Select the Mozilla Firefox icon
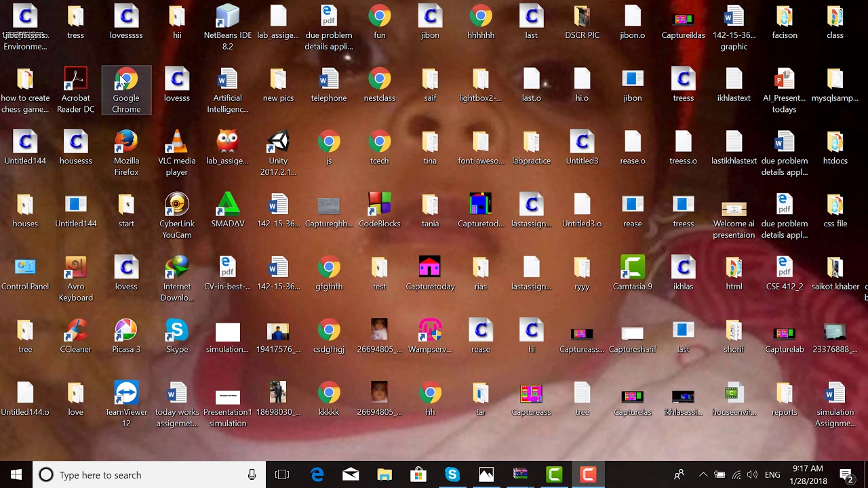The width and height of the screenshot is (868, 488). pyautogui.click(x=126, y=153)
